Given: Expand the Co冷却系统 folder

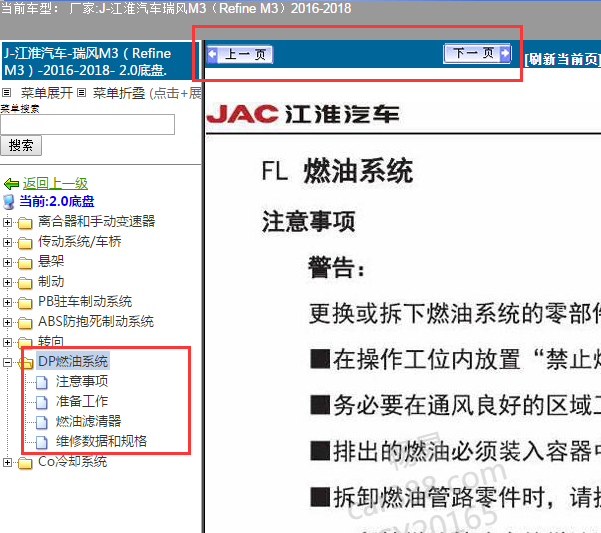Looking at the screenshot, I should (7, 462).
